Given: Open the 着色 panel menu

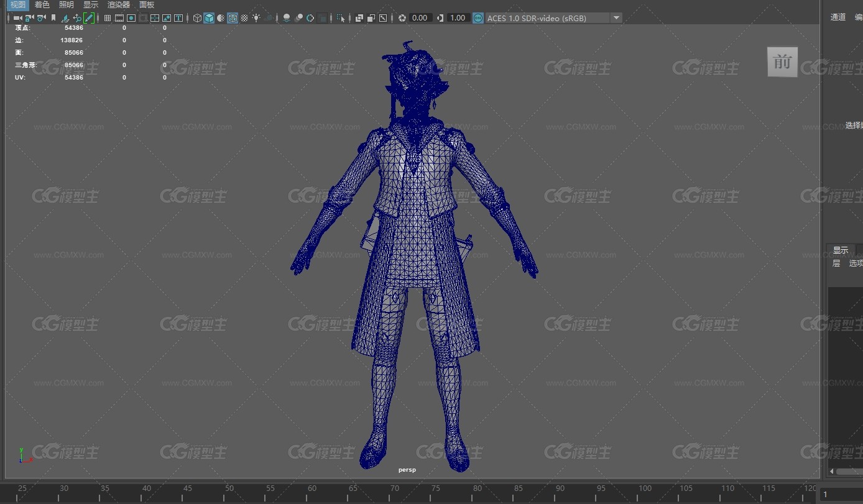Looking at the screenshot, I should click(42, 5).
